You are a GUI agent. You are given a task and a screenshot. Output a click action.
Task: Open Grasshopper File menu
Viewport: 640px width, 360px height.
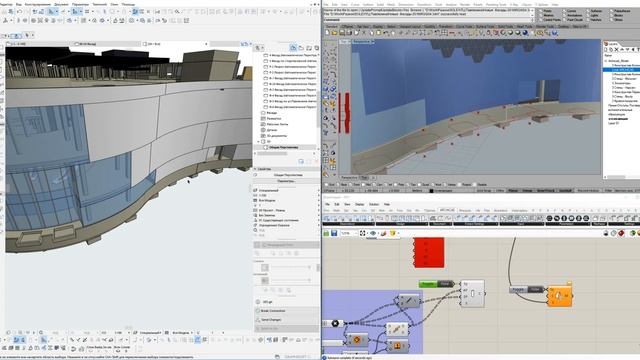[x=327, y=204]
